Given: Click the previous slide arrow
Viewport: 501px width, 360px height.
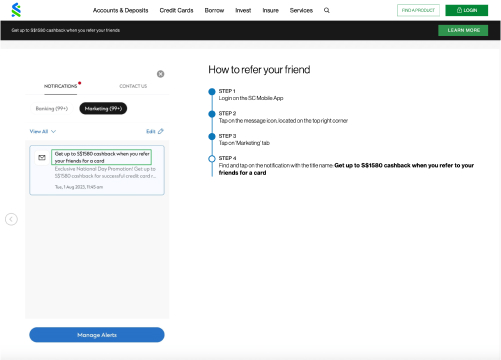Looking at the screenshot, I should (11, 219).
